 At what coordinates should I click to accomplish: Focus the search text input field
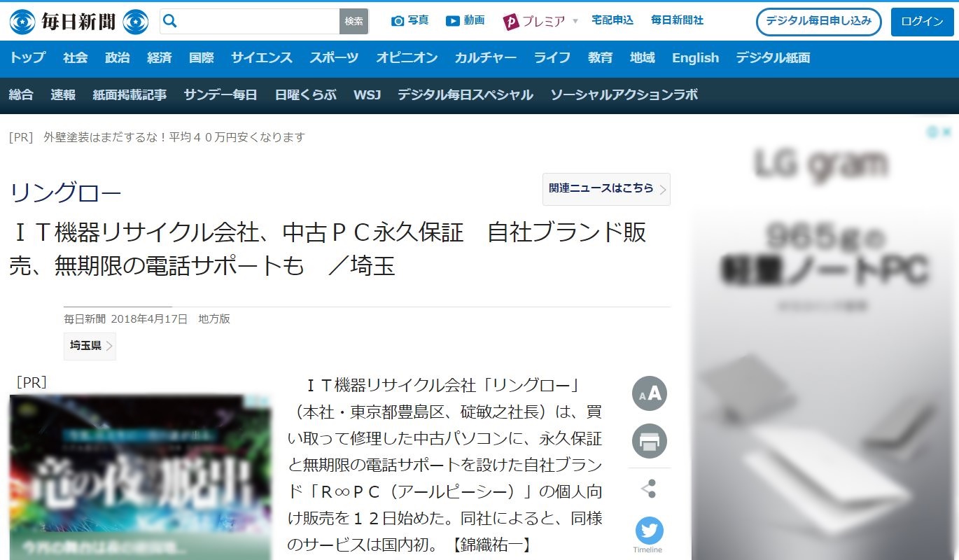point(259,22)
